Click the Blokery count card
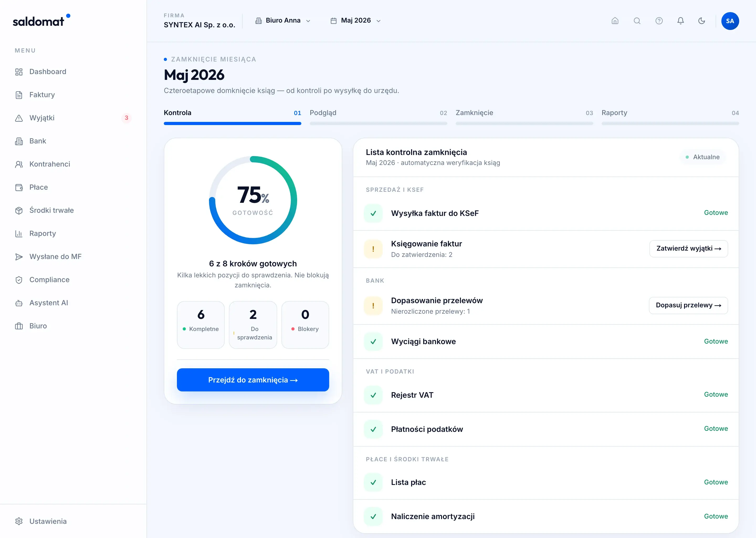The image size is (756, 538). 305,325
